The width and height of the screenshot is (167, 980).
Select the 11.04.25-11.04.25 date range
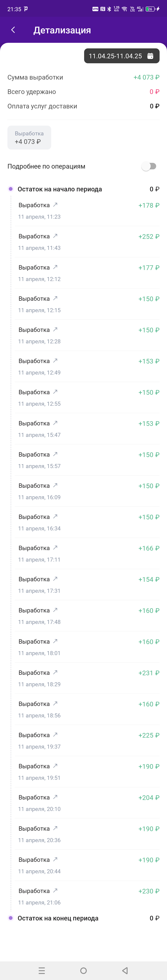pos(121,56)
